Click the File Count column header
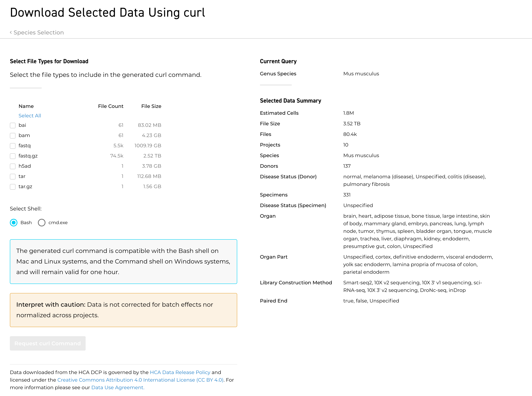This screenshot has width=532, height=396. click(111, 106)
